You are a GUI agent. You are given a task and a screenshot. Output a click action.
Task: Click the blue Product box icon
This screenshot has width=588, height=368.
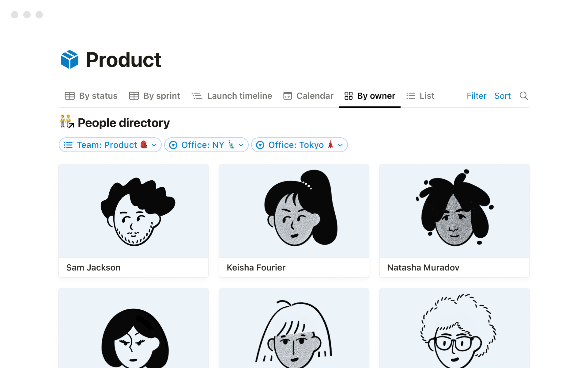(70, 59)
